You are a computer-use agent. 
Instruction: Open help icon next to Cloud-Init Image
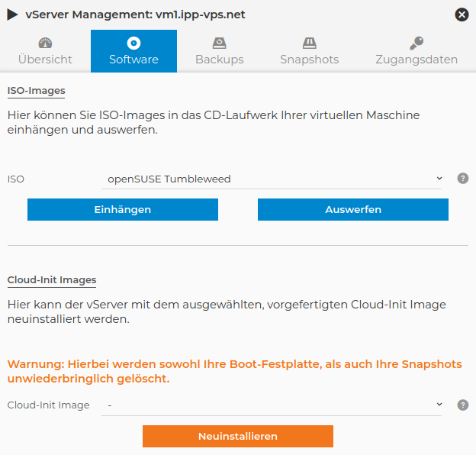(462, 405)
